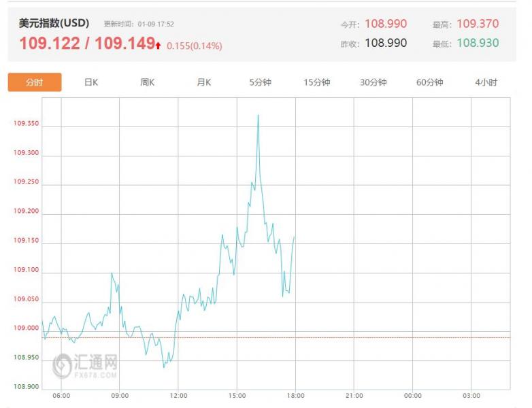Click the 今开 value 108.990
The width and height of the screenshot is (532, 408).
point(386,24)
